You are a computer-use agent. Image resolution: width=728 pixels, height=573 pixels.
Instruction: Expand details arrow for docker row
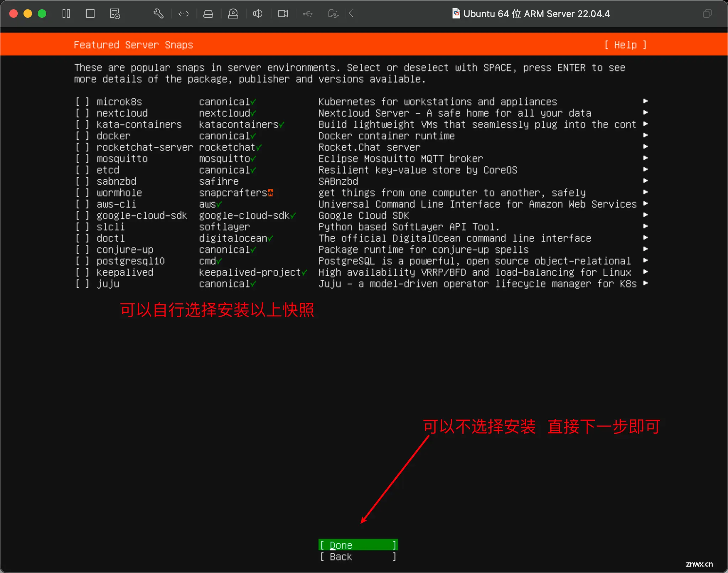pyautogui.click(x=646, y=135)
